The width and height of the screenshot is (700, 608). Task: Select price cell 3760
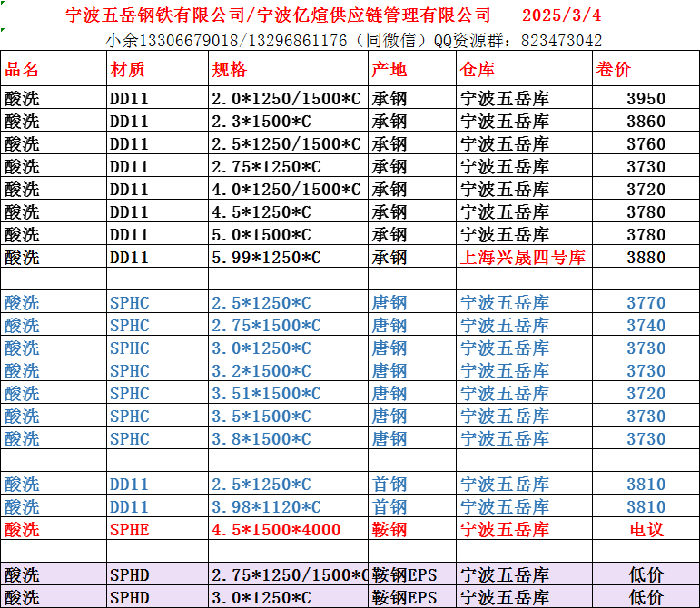tap(646, 144)
